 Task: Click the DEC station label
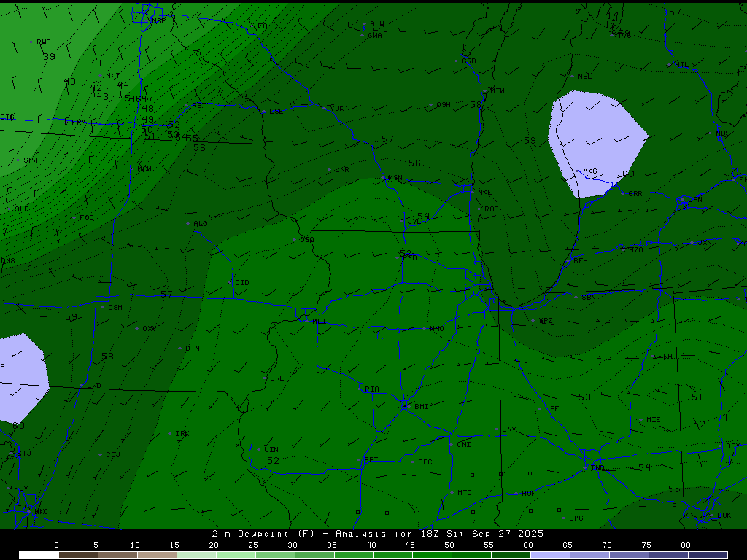(x=425, y=462)
